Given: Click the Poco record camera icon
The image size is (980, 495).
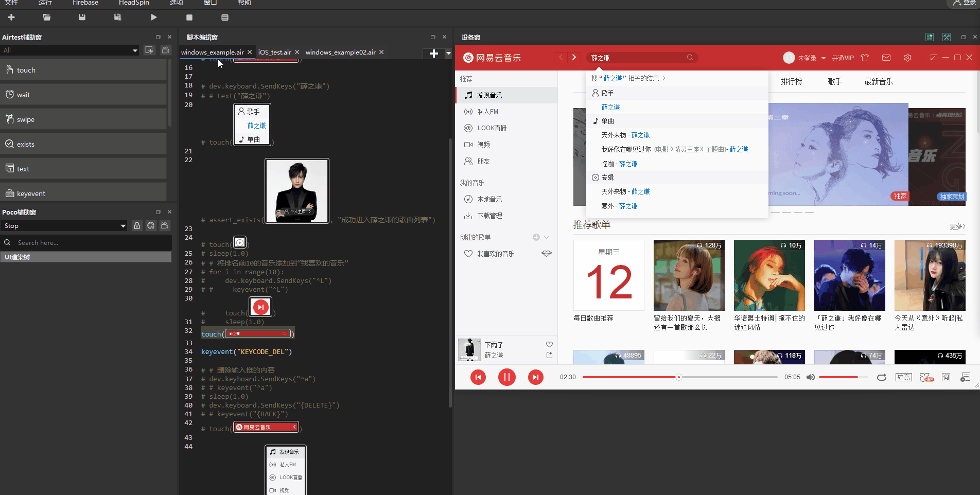Looking at the screenshot, I should point(165,226).
